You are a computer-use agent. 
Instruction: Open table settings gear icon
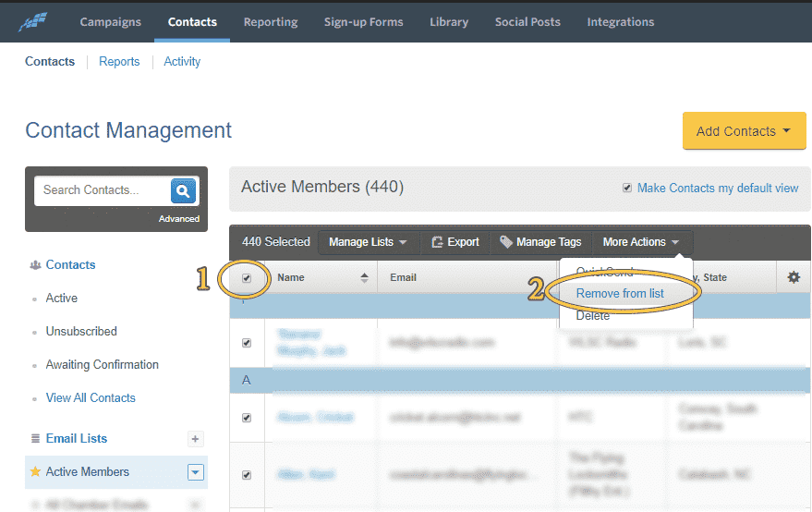tap(794, 277)
